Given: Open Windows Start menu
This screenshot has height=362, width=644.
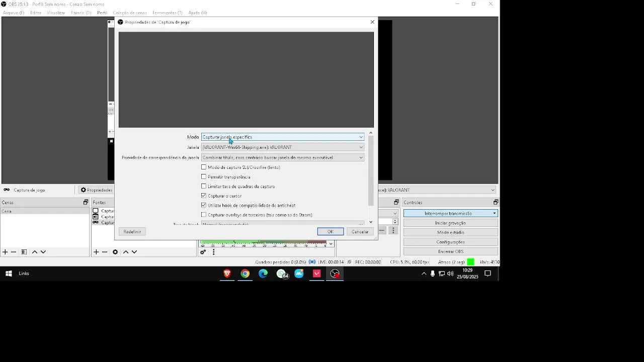Looking at the screenshot, I should click(9, 274).
